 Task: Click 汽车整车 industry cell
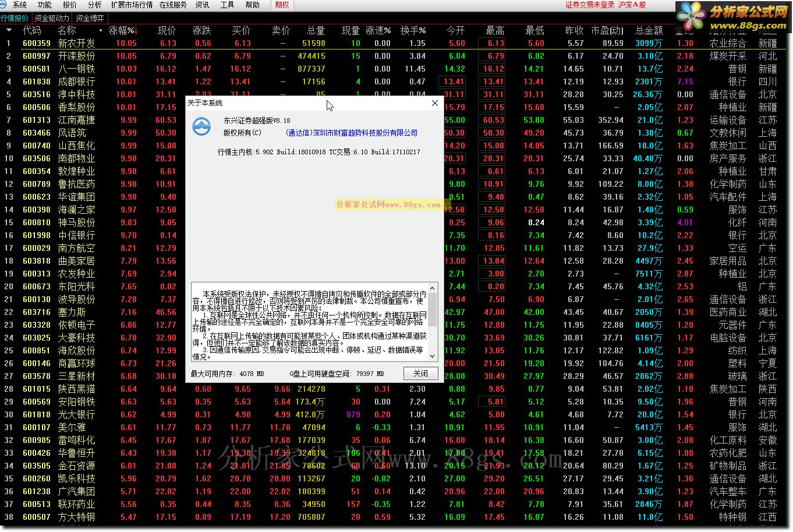[728, 491]
